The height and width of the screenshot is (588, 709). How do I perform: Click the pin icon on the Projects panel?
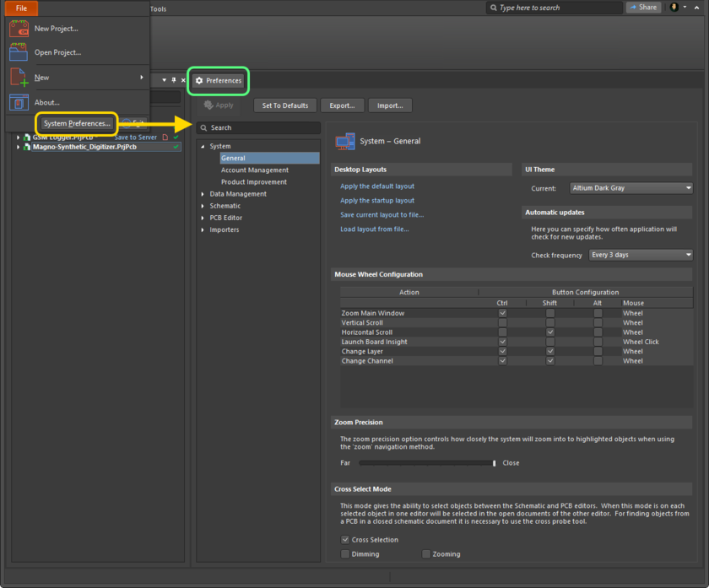174,80
